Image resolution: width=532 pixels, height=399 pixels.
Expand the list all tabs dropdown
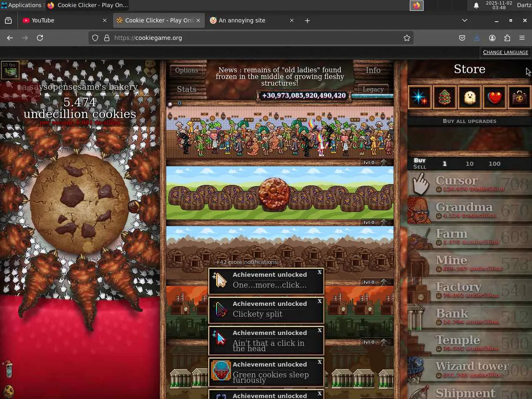pos(465,20)
